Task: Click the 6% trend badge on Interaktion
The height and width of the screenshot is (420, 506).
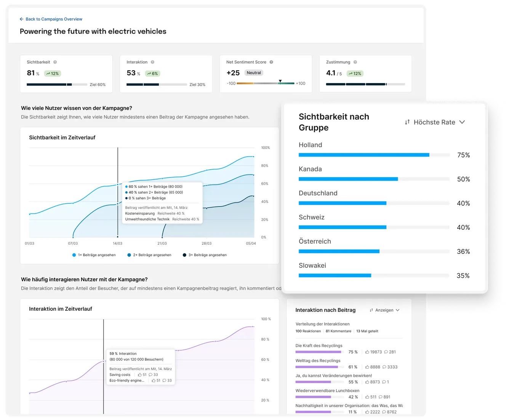Action: click(x=152, y=73)
